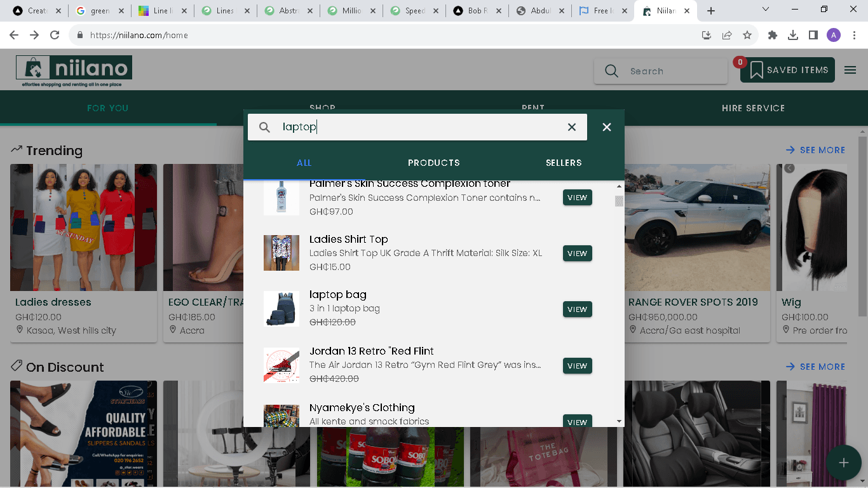Select the ALL results tab

[304, 163]
